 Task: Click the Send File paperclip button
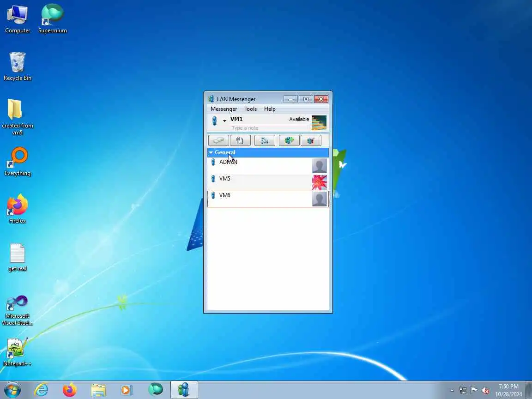click(240, 140)
